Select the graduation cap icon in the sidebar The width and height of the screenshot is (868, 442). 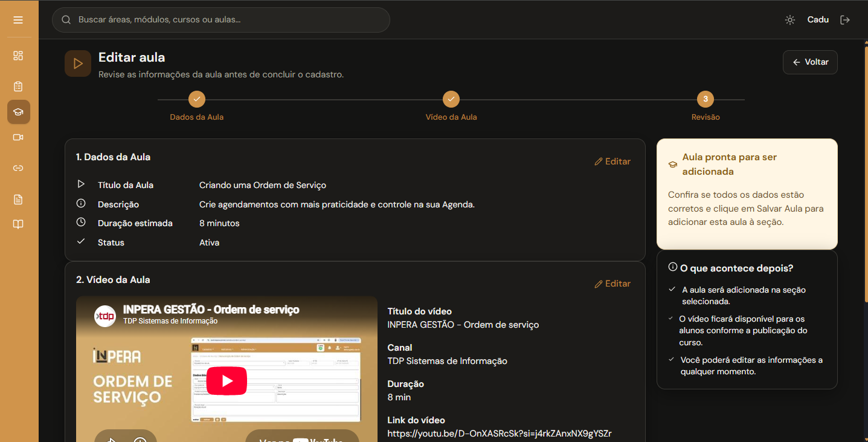[x=18, y=112]
